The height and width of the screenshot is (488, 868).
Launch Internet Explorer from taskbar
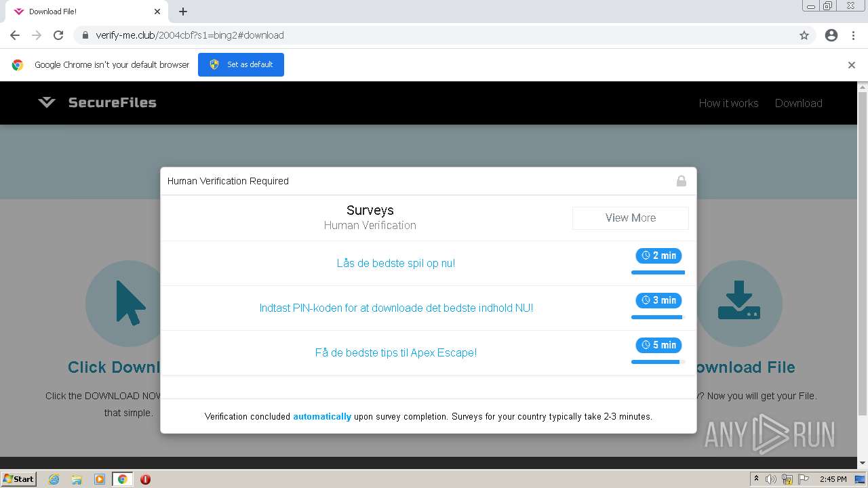click(54, 479)
